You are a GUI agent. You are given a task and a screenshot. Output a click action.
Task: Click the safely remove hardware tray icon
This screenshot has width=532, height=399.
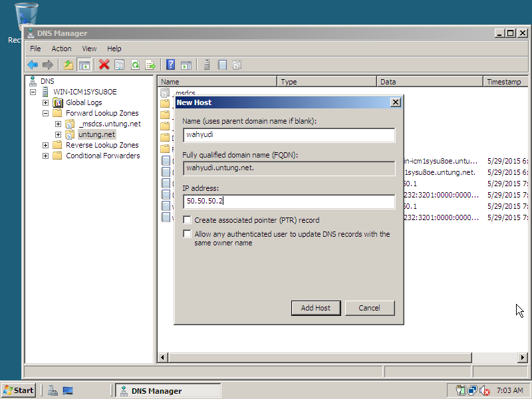point(461,390)
